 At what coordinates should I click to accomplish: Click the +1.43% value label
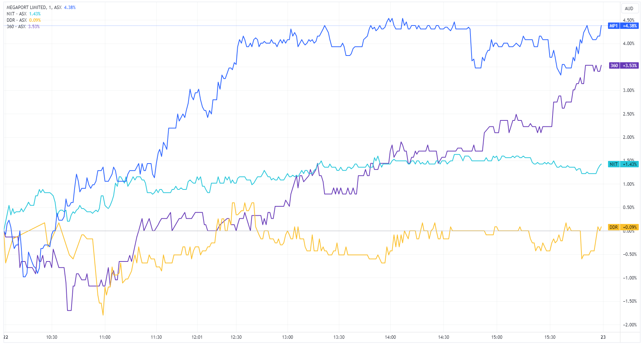pyautogui.click(x=630, y=164)
